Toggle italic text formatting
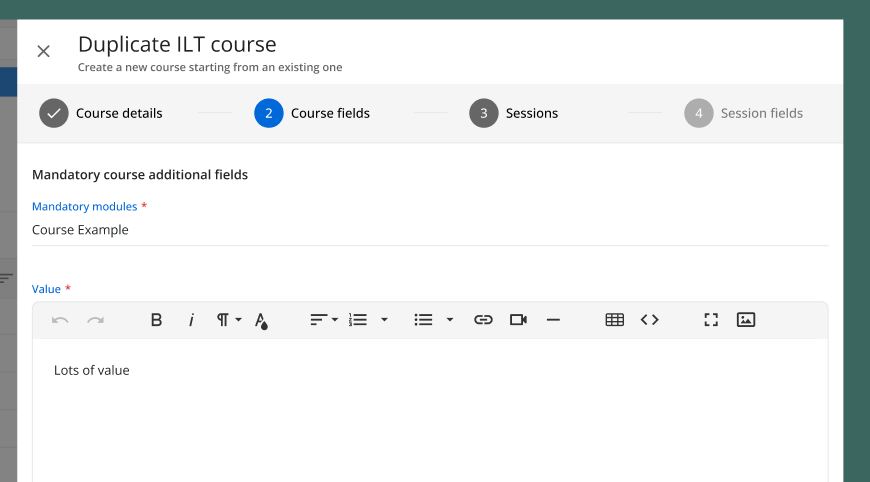The width and height of the screenshot is (870, 482). (x=191, y=320)
